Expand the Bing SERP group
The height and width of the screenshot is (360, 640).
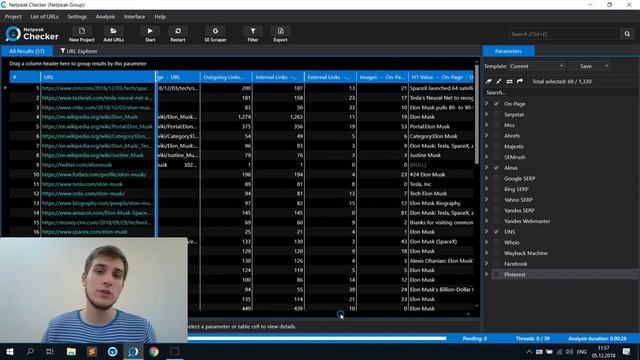[487, 189]
